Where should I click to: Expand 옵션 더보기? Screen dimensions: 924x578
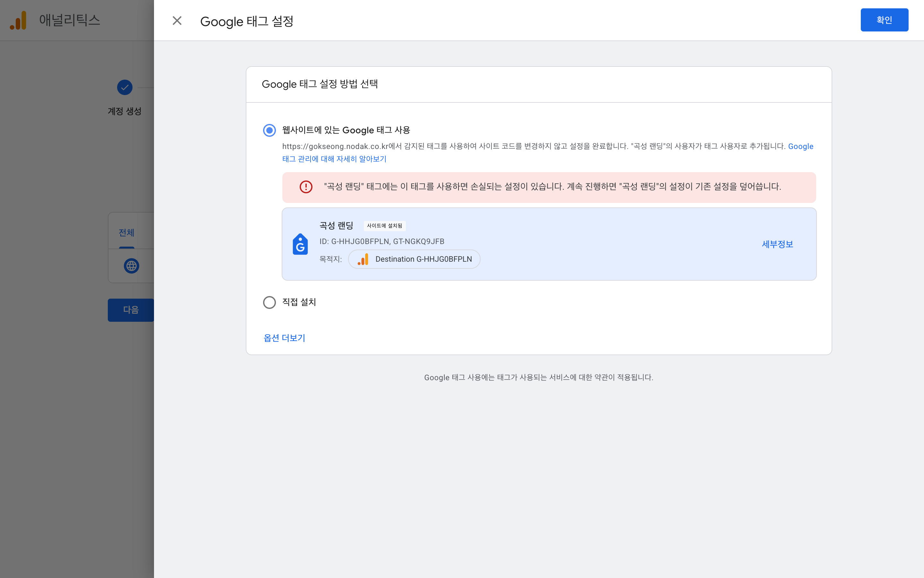pos(285,338)
